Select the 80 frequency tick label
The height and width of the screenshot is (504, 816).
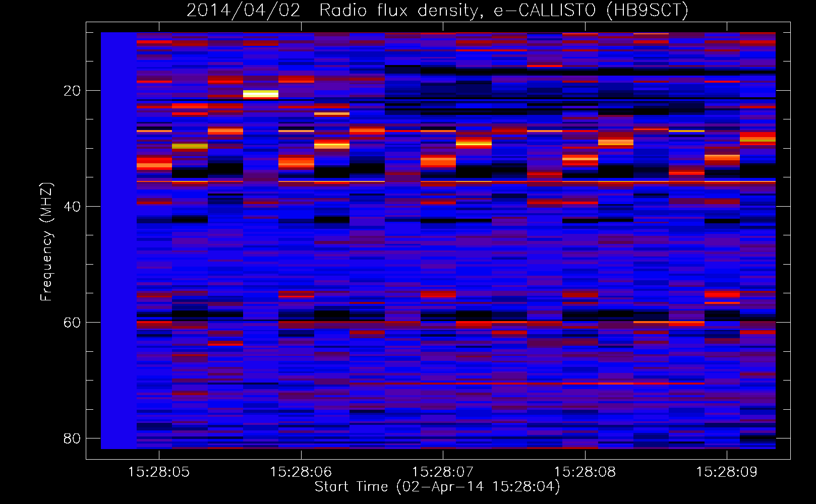tap(72, 438)
